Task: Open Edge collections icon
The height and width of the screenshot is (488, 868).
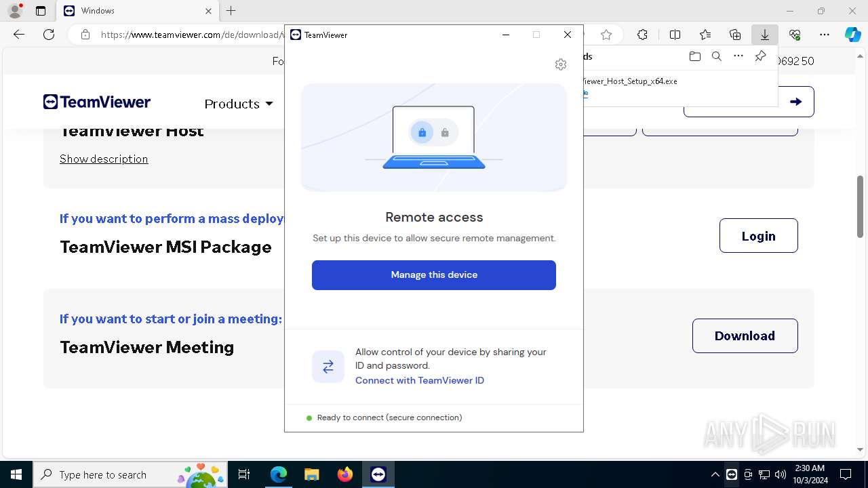Action: (x=735, y=35)
